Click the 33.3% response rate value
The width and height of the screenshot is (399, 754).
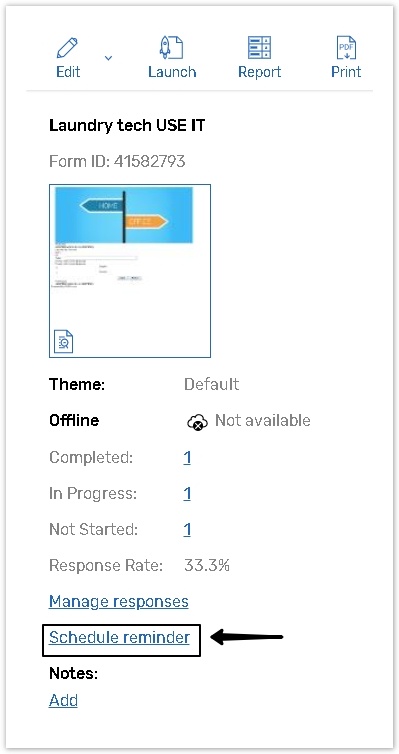pyautogui.click(x=207, y=566)
